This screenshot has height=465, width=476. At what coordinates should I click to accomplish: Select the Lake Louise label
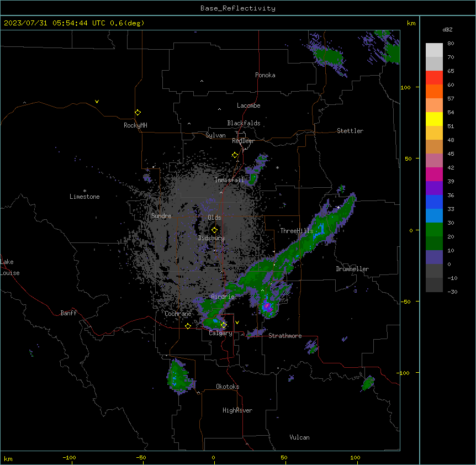(10, 267)
